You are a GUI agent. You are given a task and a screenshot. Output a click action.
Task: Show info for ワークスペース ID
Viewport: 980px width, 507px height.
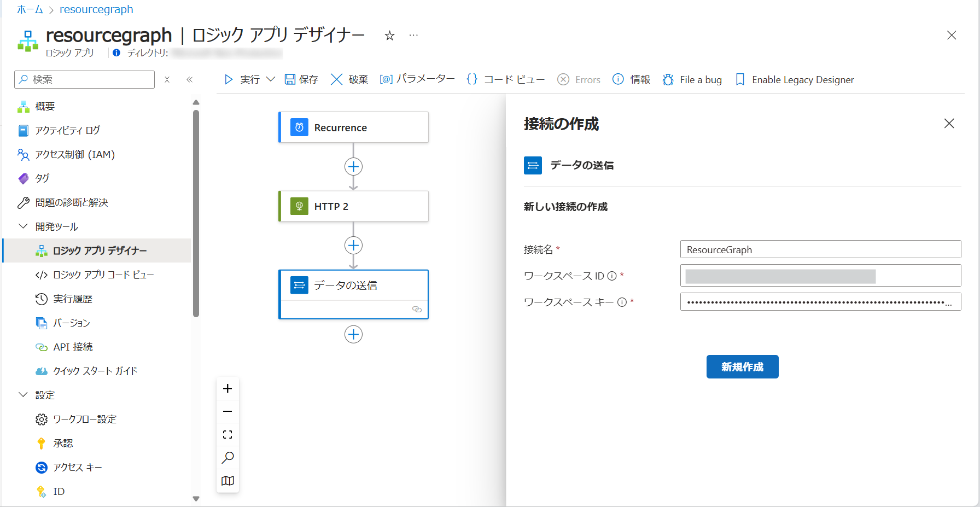612,276
